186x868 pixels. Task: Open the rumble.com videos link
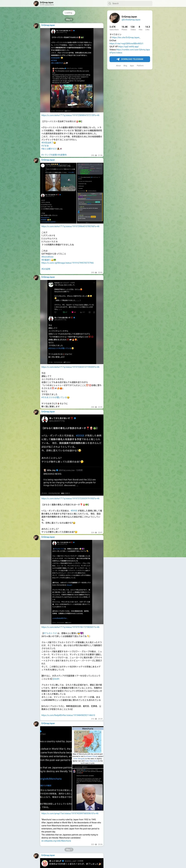point(130,51)
